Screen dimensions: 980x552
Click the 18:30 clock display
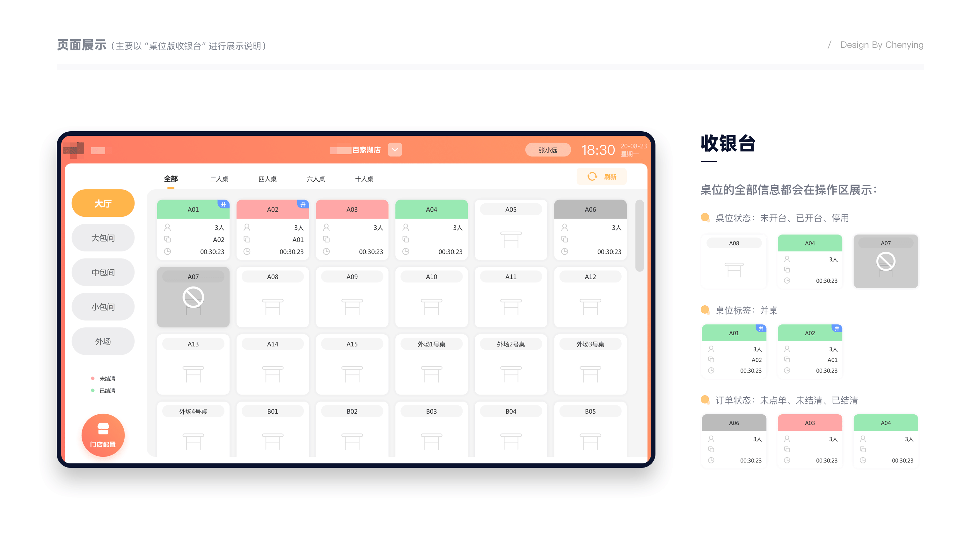click(x=598, y=150)
